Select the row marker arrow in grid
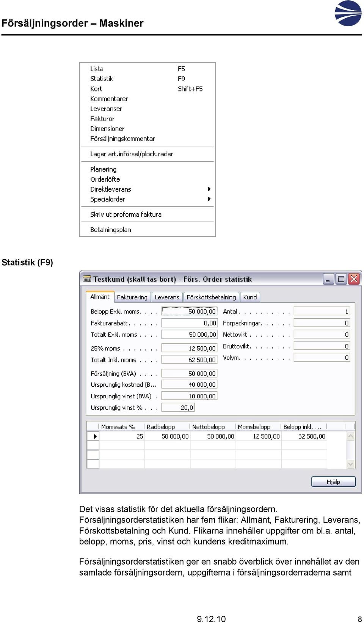This screenshot has width=364, height=623. (93, 436)
